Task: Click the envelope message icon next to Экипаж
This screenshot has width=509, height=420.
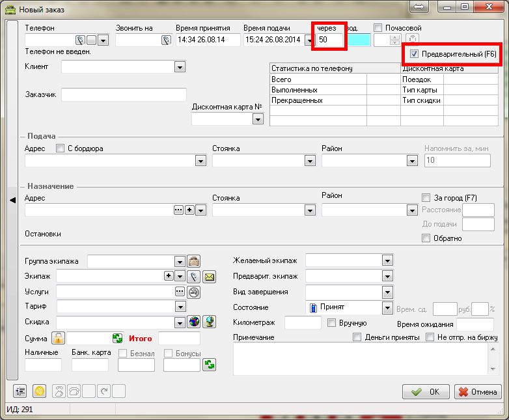Action: coord(209,276)
